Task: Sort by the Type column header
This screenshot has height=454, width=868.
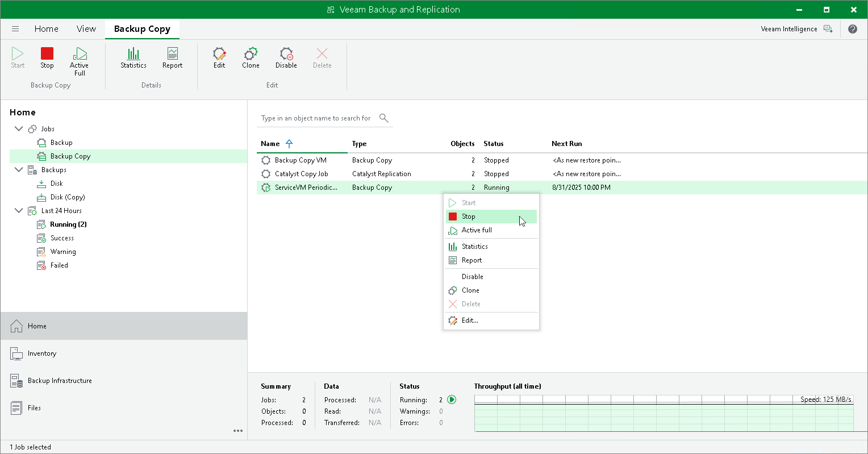Action: (x=359, y=144)
